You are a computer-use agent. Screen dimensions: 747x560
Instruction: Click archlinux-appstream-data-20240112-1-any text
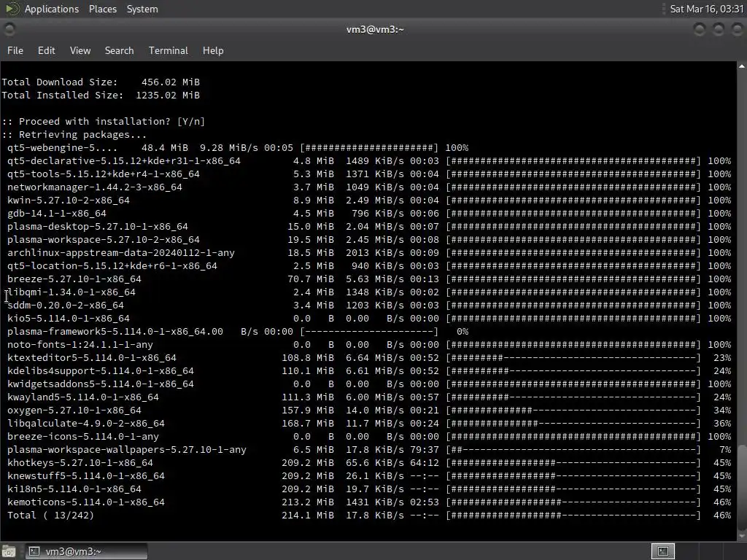coord(121,253)
